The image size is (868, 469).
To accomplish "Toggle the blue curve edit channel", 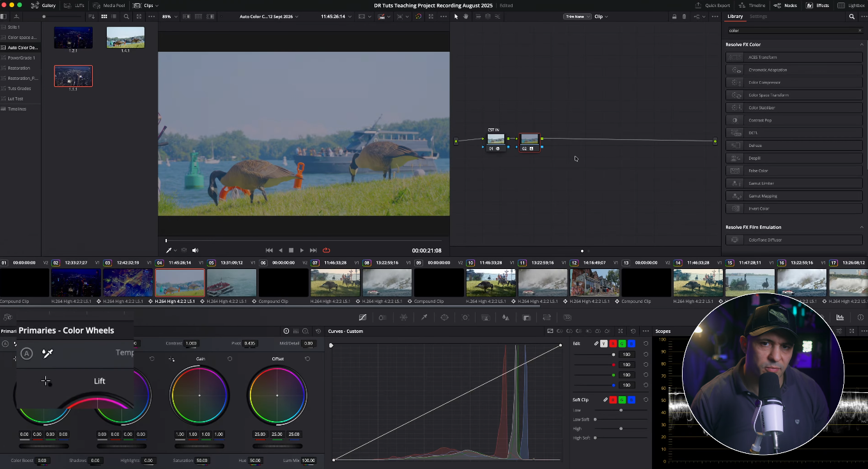I will click(631, 344).
